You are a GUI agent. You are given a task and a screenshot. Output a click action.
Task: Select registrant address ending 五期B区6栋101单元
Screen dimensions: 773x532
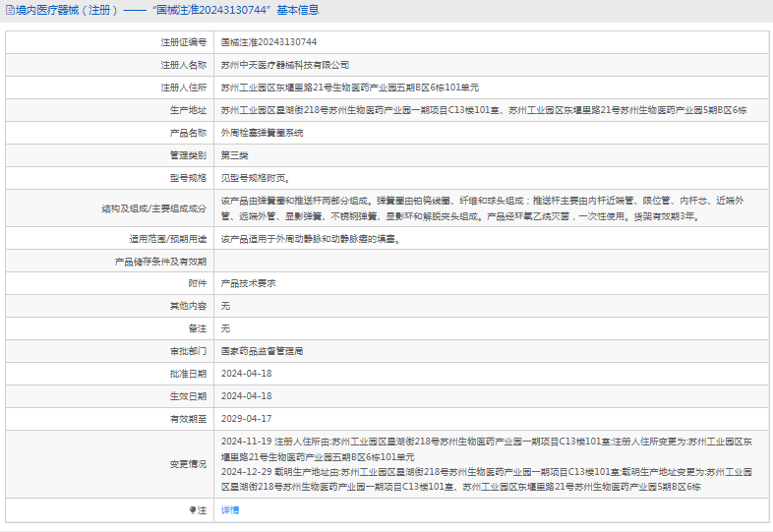pos(350,88)
